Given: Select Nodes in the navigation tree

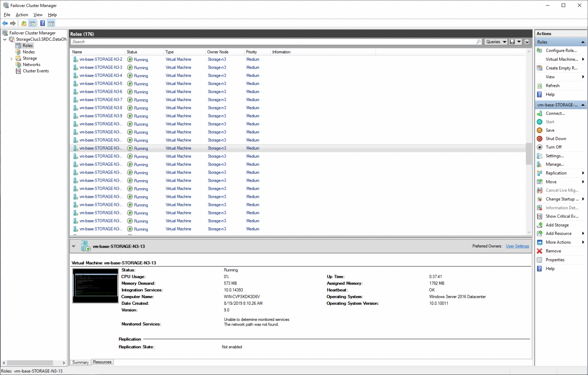Looking at the screenshot, I should point(29,52).
